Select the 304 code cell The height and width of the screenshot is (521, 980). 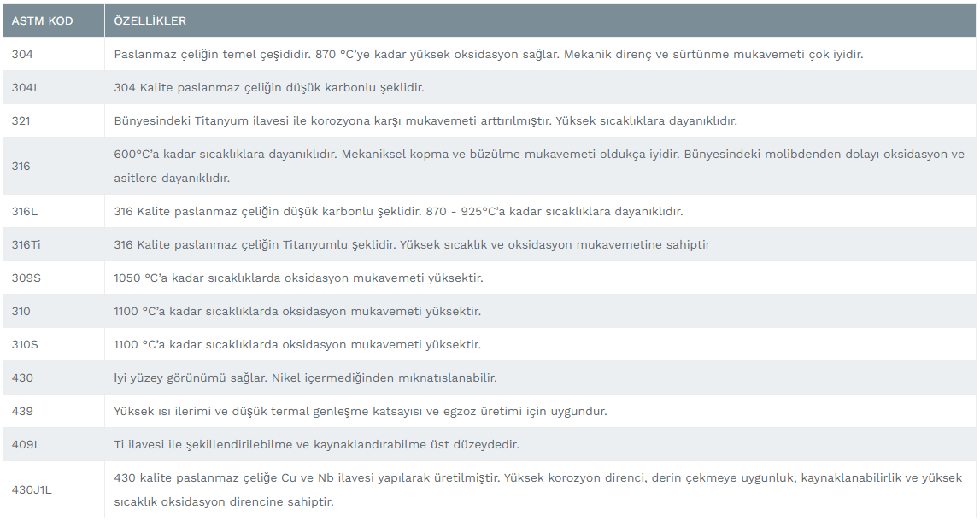[54, 54]
